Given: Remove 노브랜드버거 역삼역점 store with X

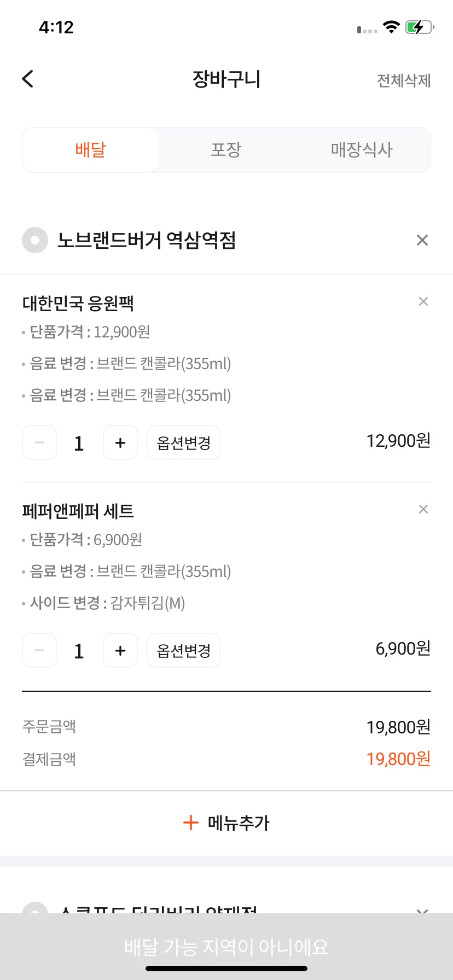Looking at the screenshot, I should (x=422, y=240).
